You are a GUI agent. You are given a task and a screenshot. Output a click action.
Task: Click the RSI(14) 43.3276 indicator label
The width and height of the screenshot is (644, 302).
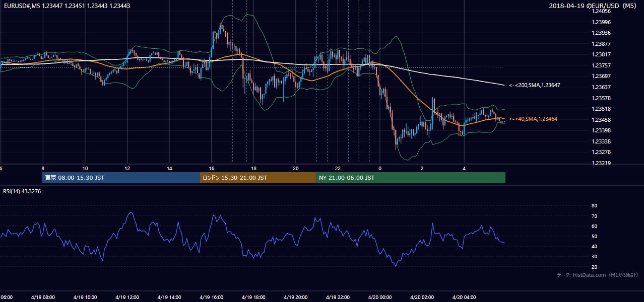(x=22, y=191)
